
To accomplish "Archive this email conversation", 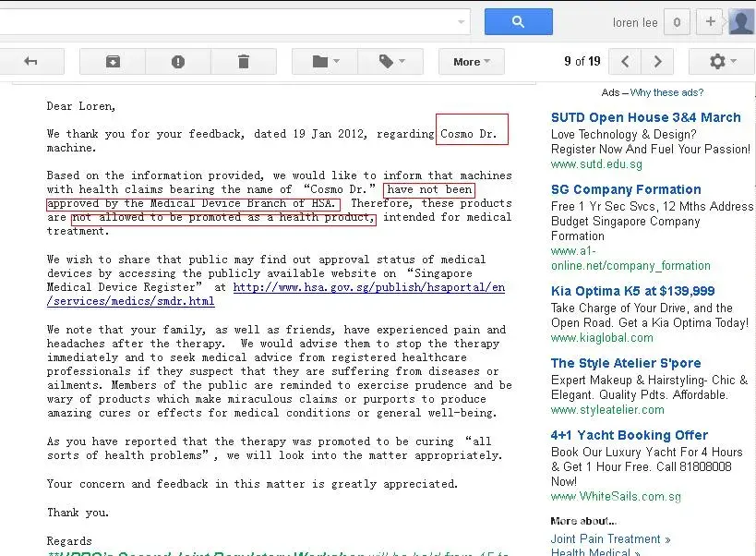I will point(112,62).
